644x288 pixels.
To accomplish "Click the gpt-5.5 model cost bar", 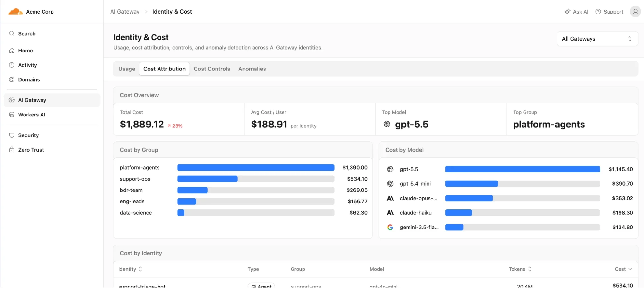I will (x=522, y=169).
